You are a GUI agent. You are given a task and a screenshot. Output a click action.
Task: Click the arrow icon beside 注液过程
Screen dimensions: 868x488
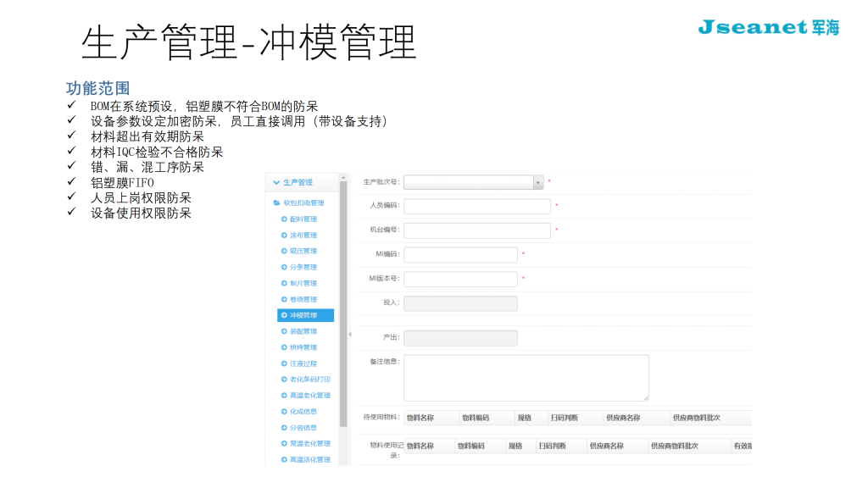pos(284,363)
